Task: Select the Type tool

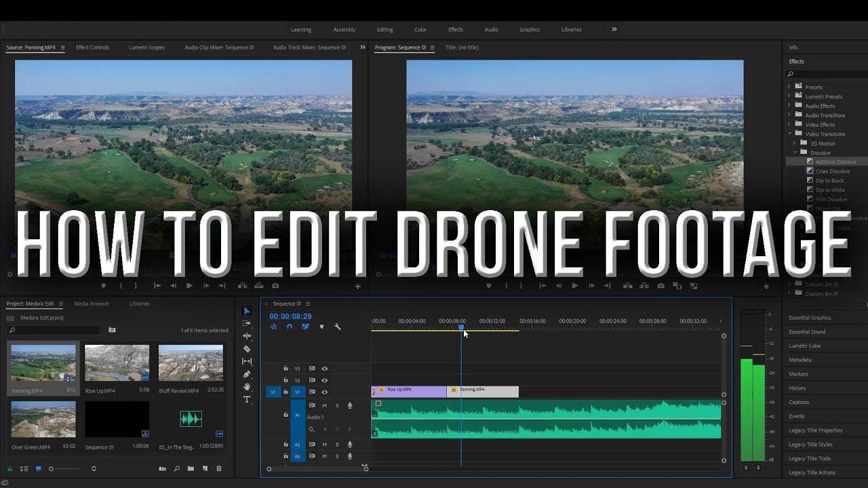Action: point(247,400)
